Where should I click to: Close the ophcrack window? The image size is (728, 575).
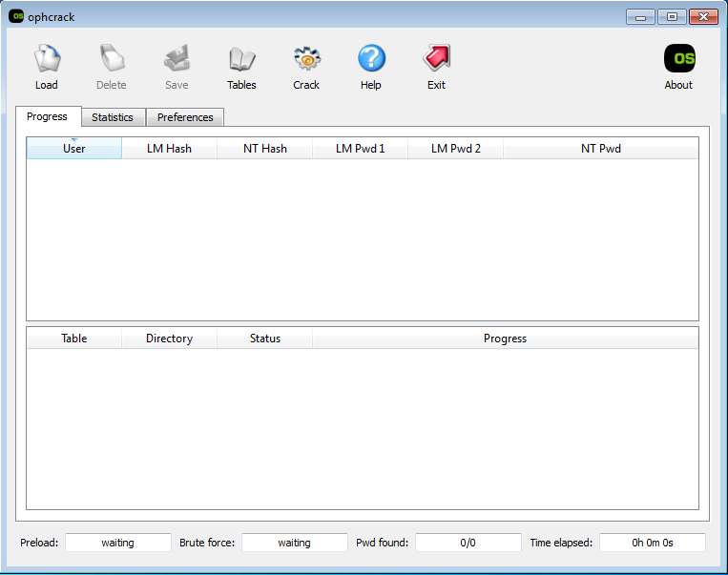(703, 17)
